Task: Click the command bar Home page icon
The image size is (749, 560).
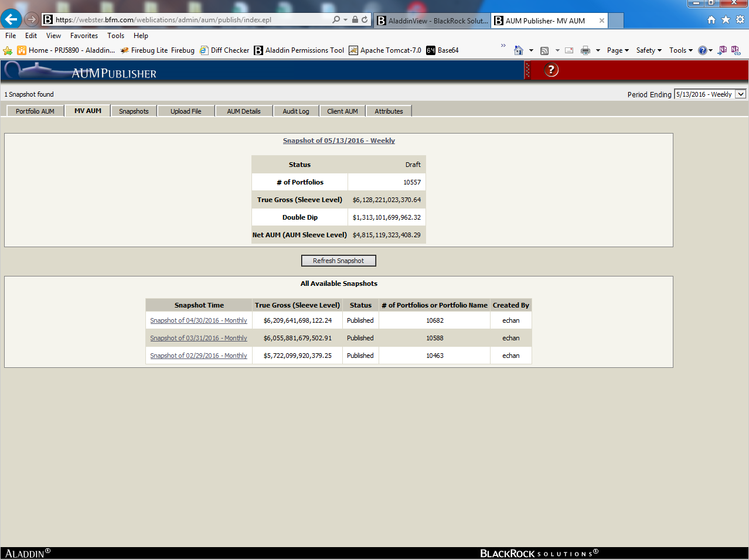Action: [519, 50]
